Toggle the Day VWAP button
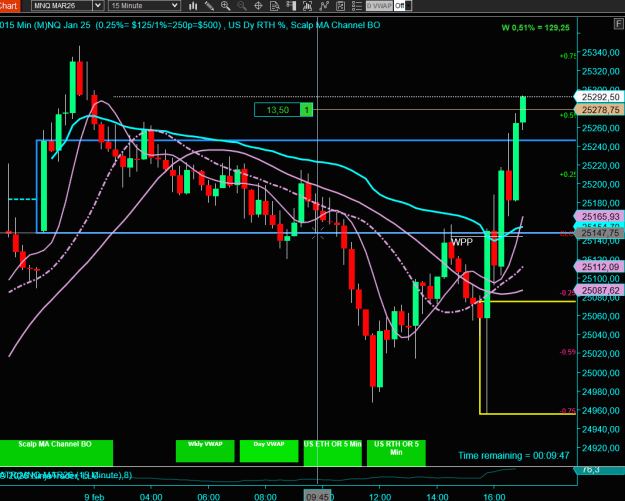The image size is (625, 501). coord(269,451)
